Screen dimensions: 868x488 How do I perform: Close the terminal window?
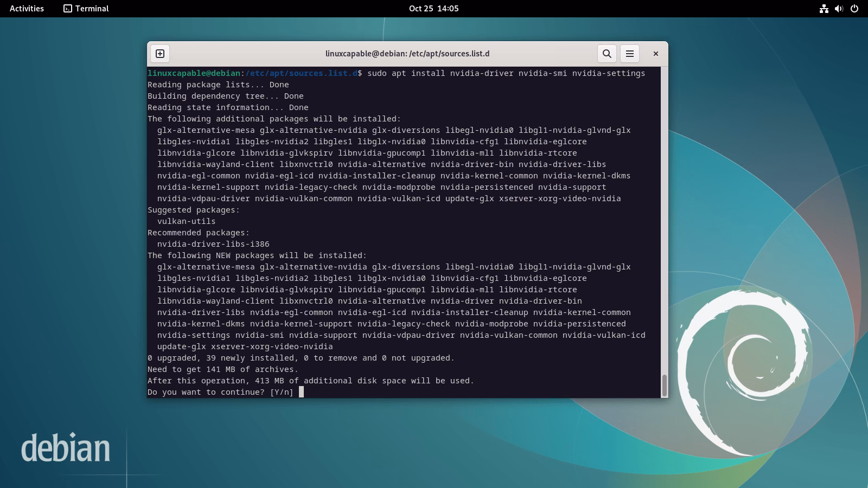pos(655,54)
